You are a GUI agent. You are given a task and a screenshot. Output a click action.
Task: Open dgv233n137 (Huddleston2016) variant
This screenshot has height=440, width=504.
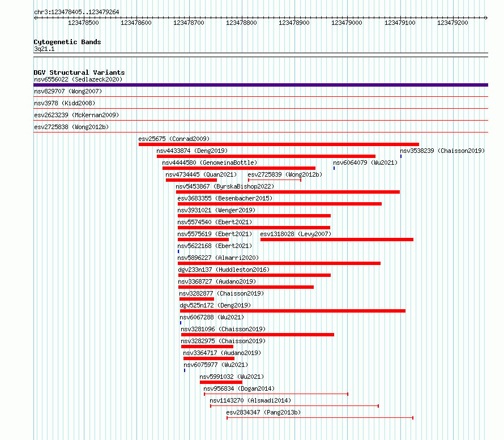(224, 270)
